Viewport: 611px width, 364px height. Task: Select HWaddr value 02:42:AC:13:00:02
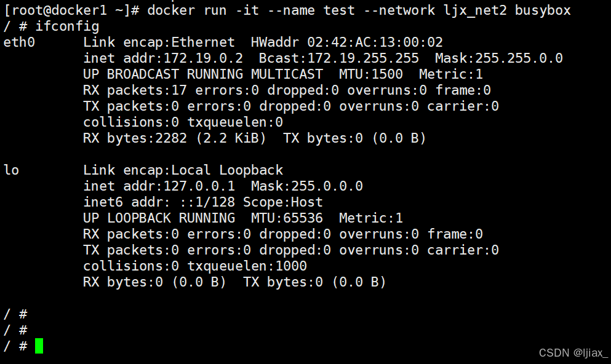pos(375,42)
